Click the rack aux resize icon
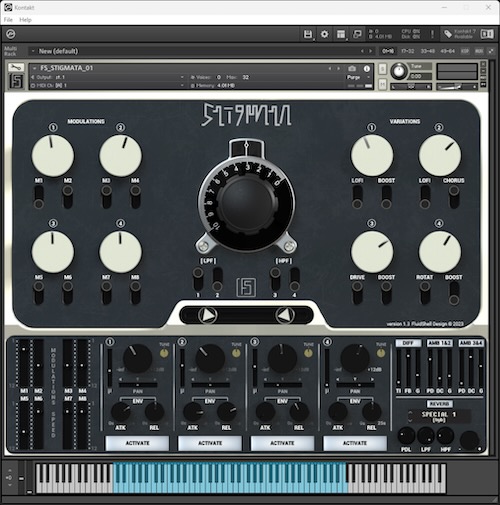 (491, 51)
